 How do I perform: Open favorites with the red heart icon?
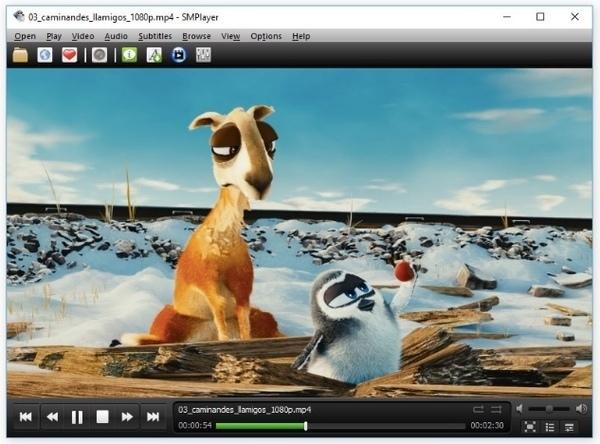tap(69, 55)
